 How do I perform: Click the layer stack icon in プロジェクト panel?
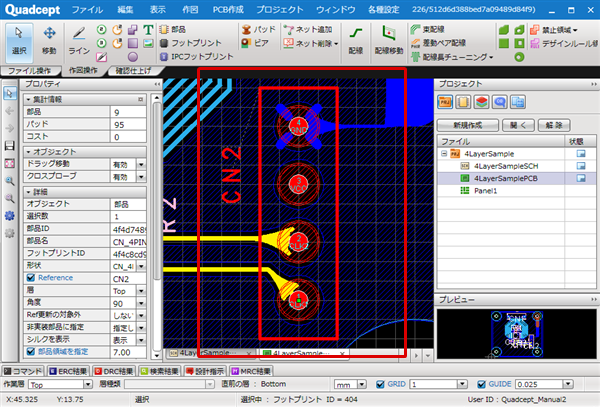point(481,102)
